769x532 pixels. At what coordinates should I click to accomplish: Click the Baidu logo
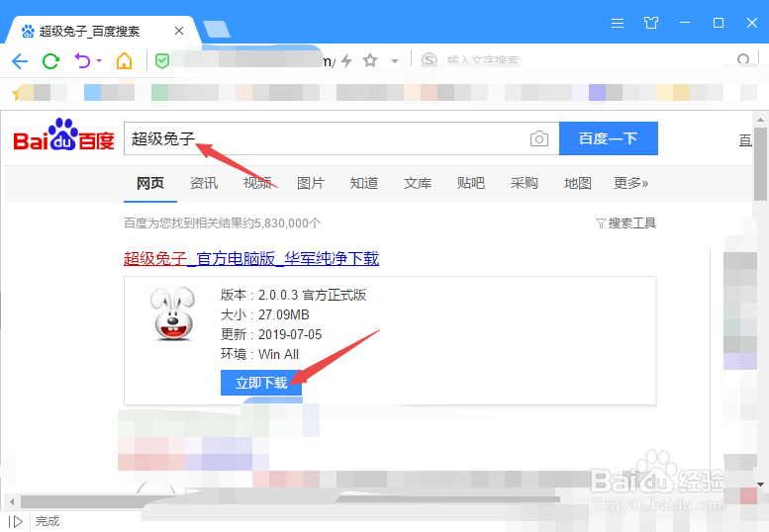pyautogui.click(x=63, y=135)
